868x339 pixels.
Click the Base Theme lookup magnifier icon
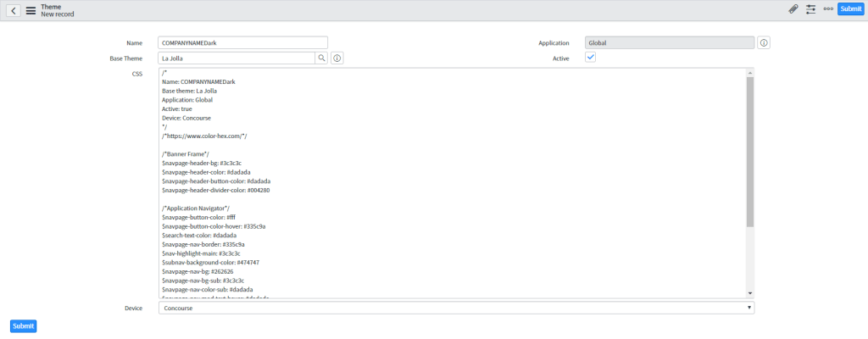[321, 58]
